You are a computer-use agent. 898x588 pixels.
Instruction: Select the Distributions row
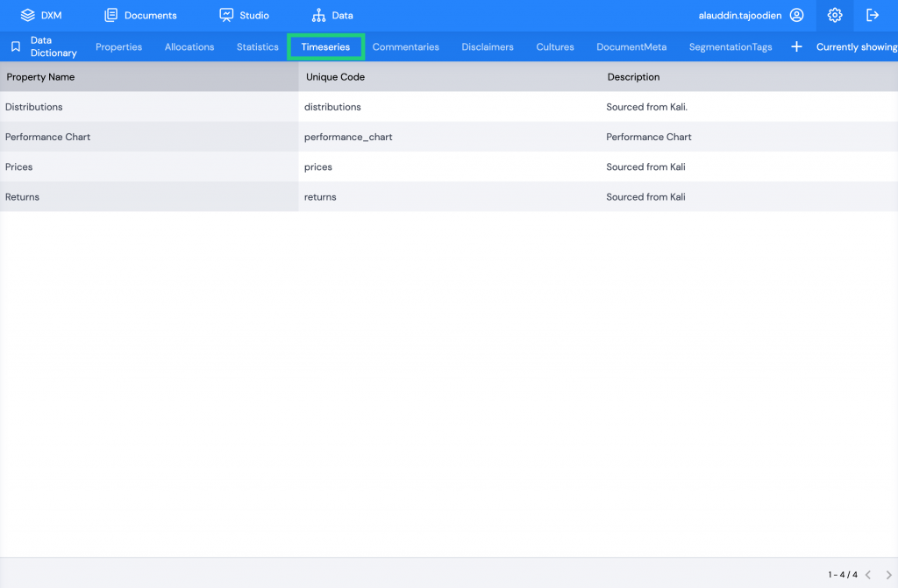(149, 106)
